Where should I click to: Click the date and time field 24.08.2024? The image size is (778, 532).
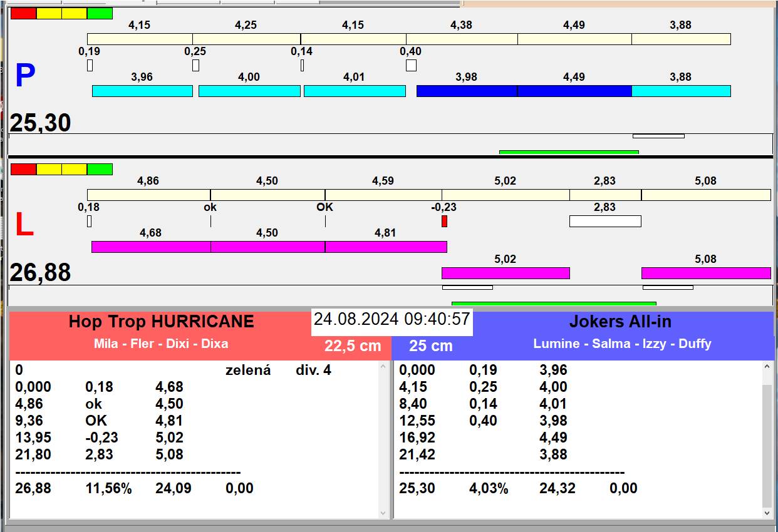(x=392, y=319)
